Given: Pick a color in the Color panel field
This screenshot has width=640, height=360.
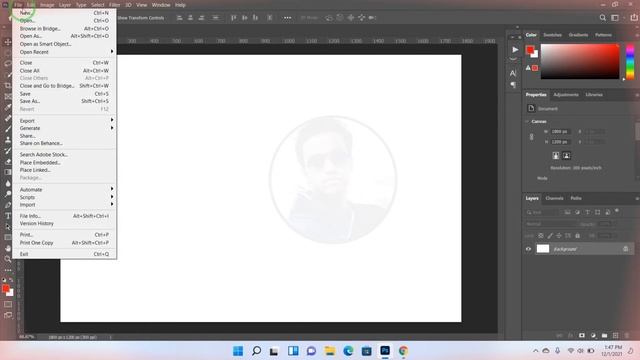Looking at the screenshot, I should 580,61.
